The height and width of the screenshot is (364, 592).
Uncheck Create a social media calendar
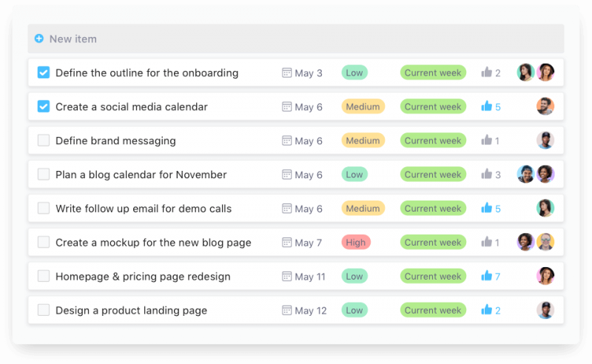[x=44, y=107]
